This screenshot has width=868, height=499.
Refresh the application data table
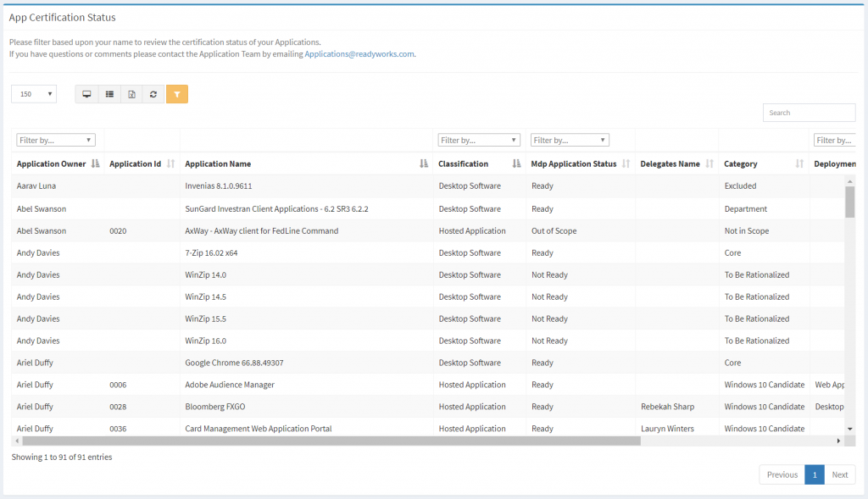(x=153, y=94)
